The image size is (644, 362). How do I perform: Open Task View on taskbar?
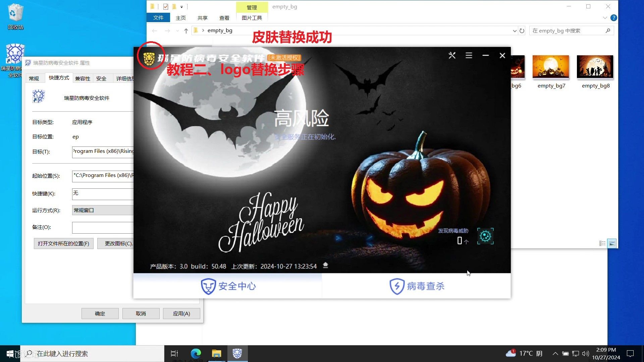[174, 353]
